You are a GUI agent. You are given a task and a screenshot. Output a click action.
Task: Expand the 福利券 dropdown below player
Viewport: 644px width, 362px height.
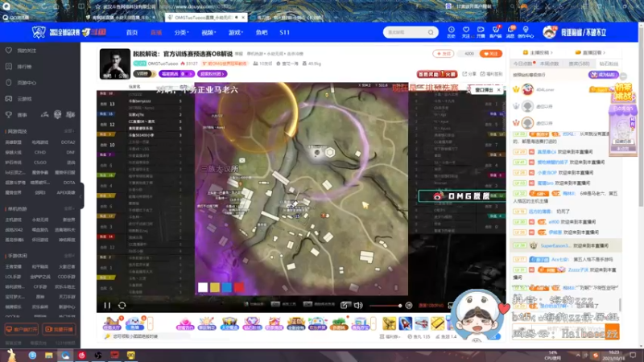(390, 336)
